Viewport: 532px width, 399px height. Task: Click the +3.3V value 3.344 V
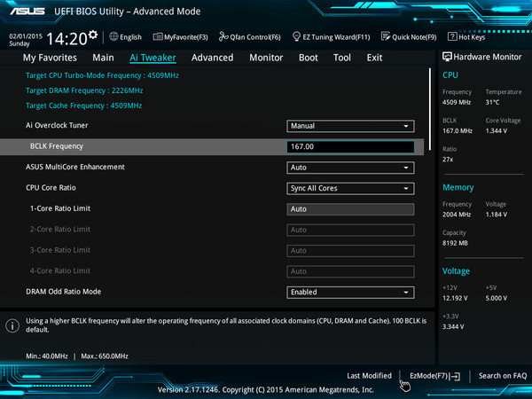tap(453, 326)
